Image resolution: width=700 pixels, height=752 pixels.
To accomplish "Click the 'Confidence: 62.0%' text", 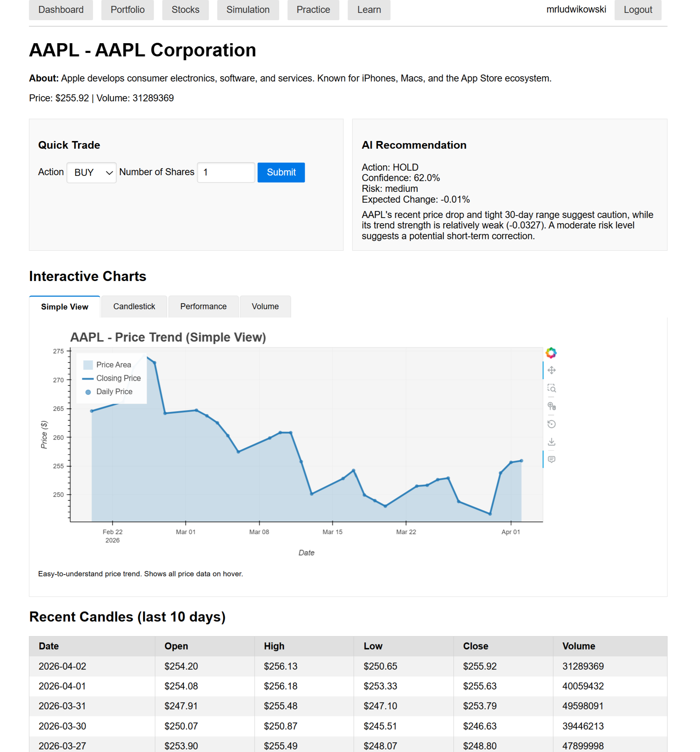I will point(401,178).
